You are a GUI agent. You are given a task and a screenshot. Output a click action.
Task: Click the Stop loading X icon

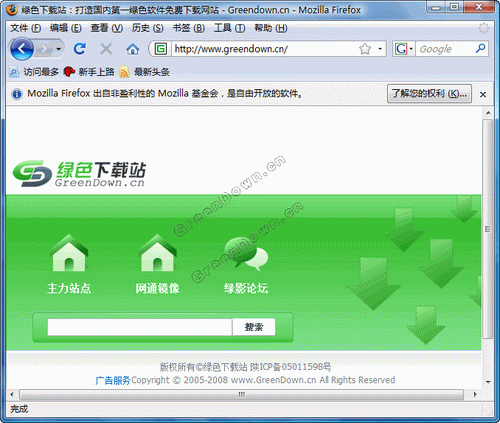coord(106,49)
